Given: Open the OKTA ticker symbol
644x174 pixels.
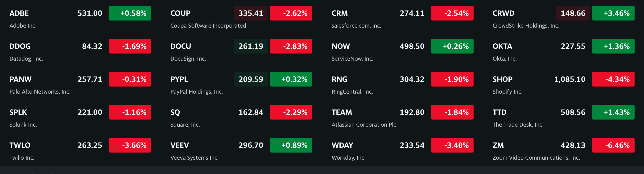Looking at the screenshot, I should [x=502, y=46].
